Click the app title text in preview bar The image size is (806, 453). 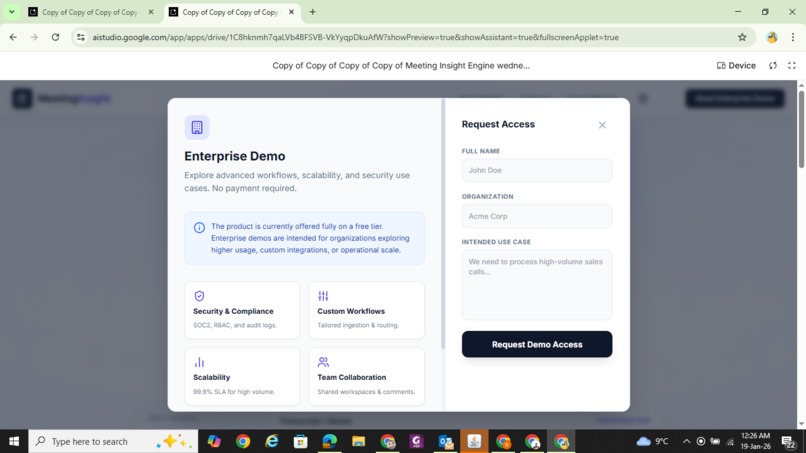pyautogui.click(x=401, y=65)
